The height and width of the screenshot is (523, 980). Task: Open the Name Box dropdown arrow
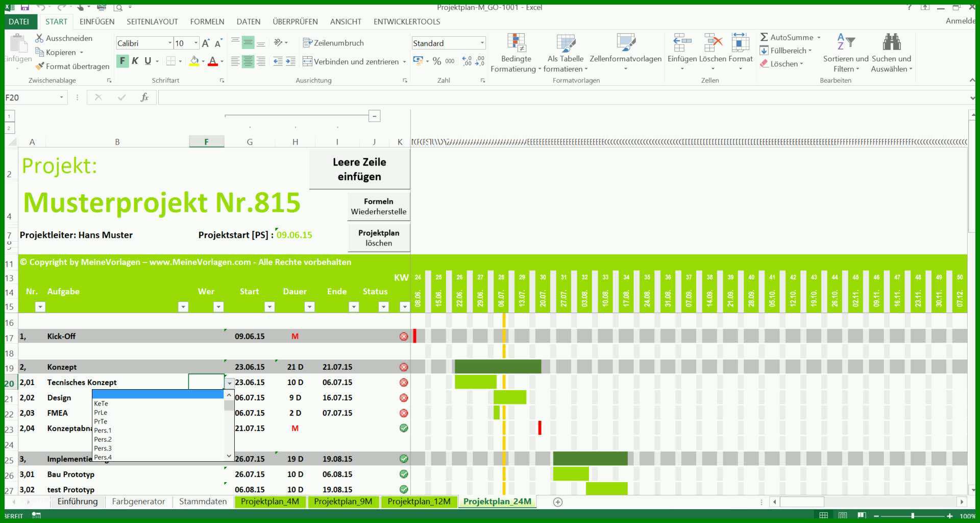pos(62,98)
